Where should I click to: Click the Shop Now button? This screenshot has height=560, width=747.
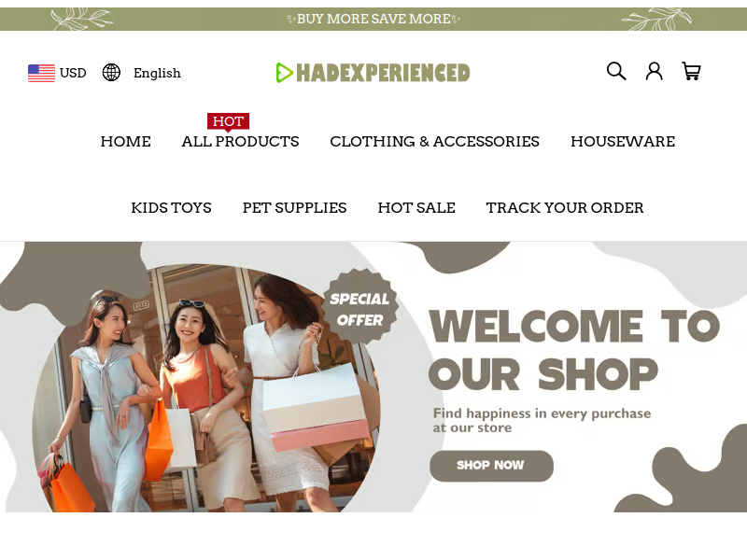491,466
